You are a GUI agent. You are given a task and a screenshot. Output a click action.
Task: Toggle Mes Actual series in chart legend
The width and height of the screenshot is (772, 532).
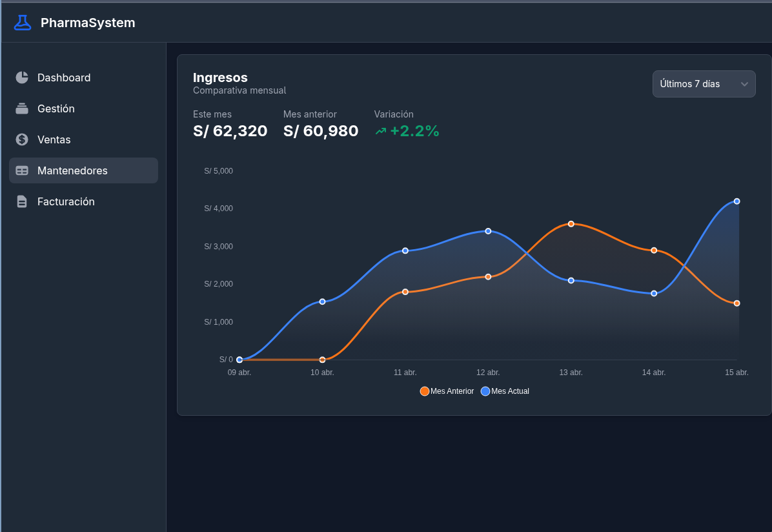tap(505, 391)
